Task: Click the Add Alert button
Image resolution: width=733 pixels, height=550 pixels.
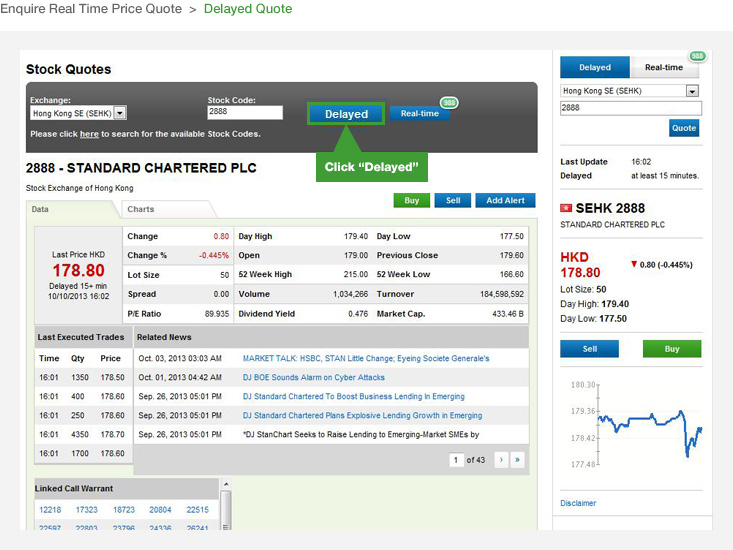Action: coord(505,200)
